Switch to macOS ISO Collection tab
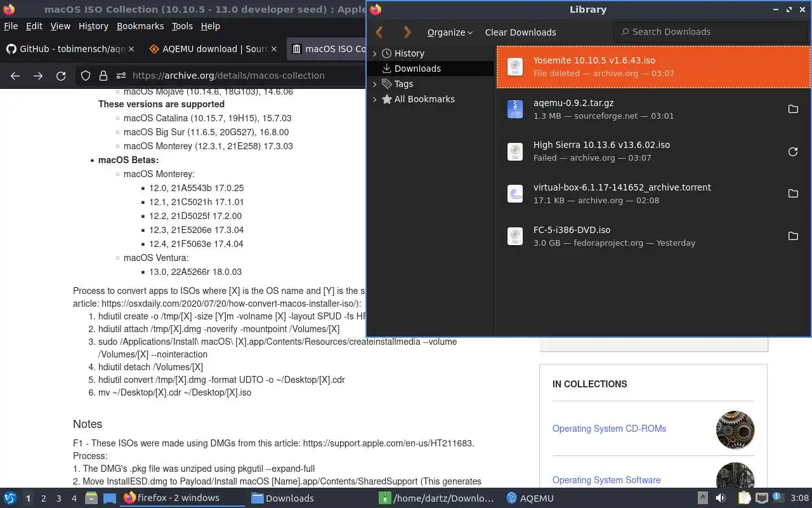The height and width of the screenshot is (508, 812). click(x=327, y=49)
